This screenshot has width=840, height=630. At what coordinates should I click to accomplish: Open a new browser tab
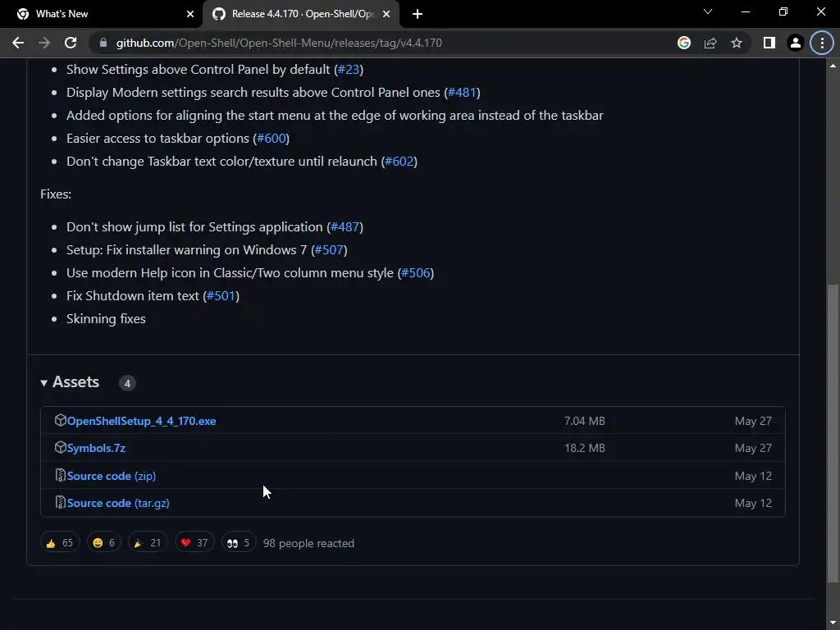pyautogui.click(x=418, y=14)
